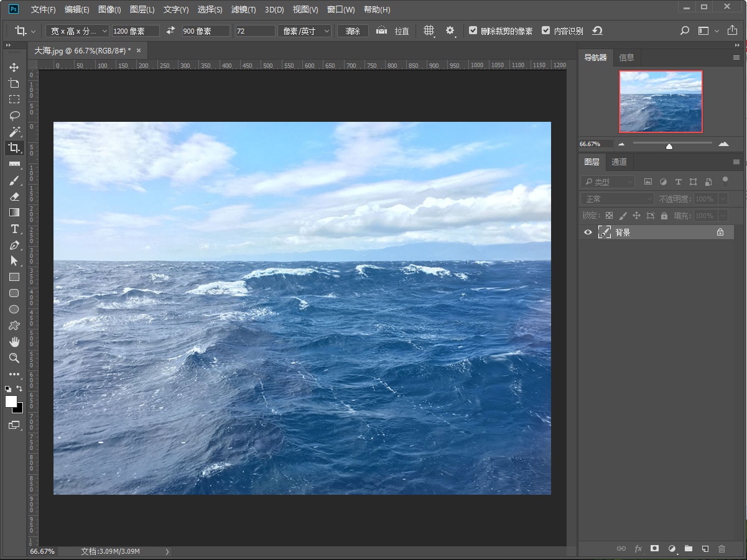This screenshot has width=747, height=560.
Task: Select the Crop tool in left toolbar
Action: coord(14,148)
